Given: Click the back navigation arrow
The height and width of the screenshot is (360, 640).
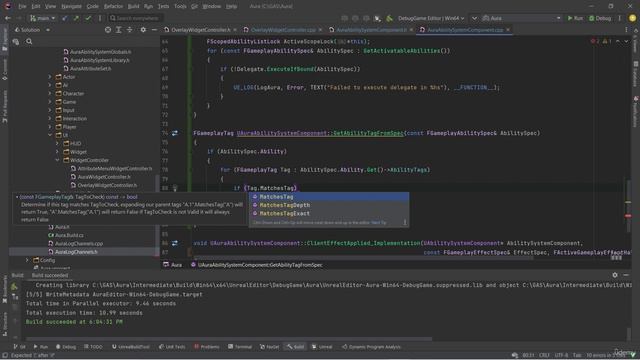Looking at the screenshot, I should point(8,18).
